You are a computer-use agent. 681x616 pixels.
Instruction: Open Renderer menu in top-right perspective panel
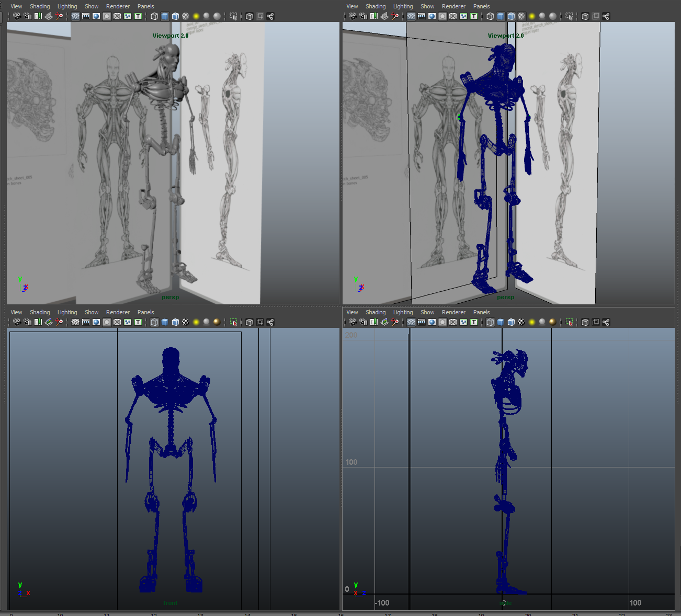coord(453,6)
